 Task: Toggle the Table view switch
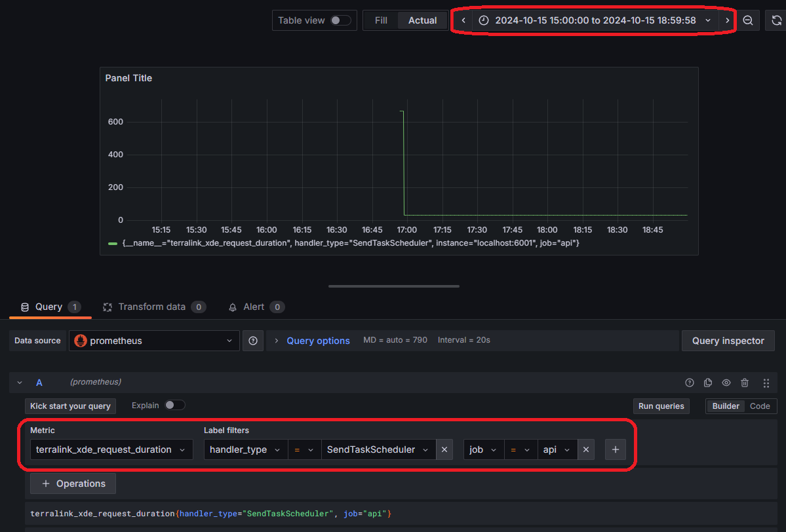click(x=340, y=20)
